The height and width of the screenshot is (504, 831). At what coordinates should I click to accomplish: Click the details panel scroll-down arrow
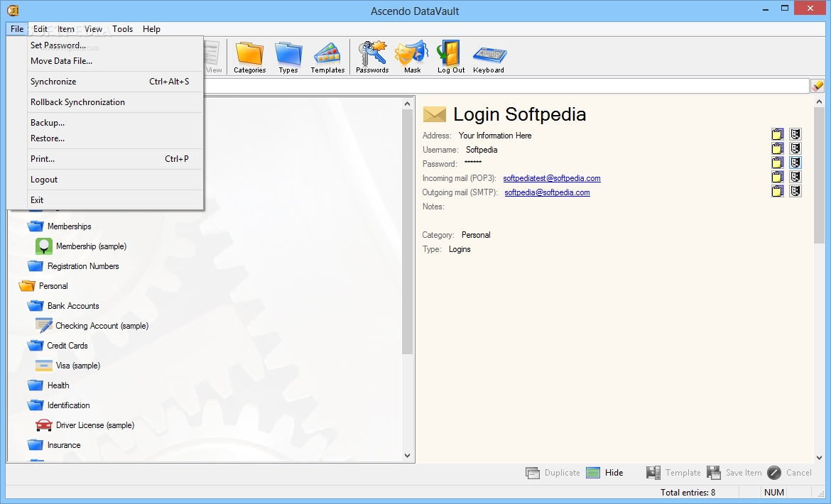pyautogui.click(x=819, y=457)
